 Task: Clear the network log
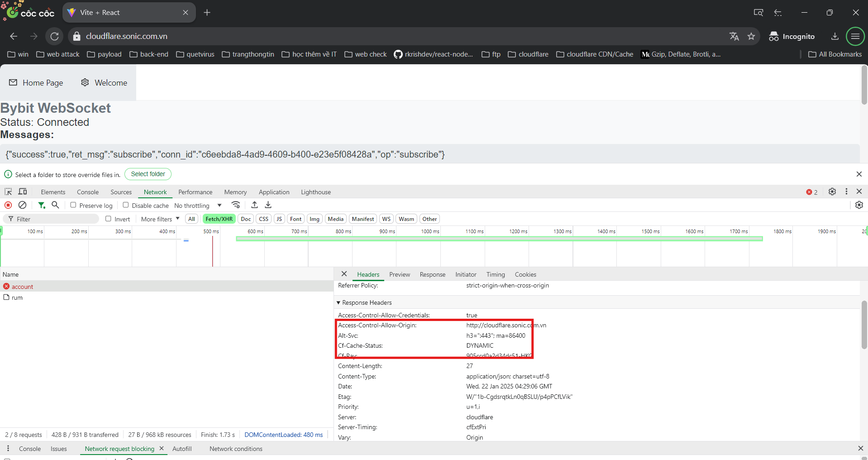(22, 205)
